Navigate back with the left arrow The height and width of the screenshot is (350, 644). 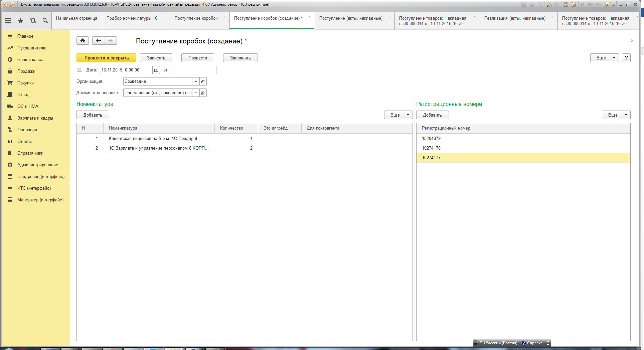98,41
